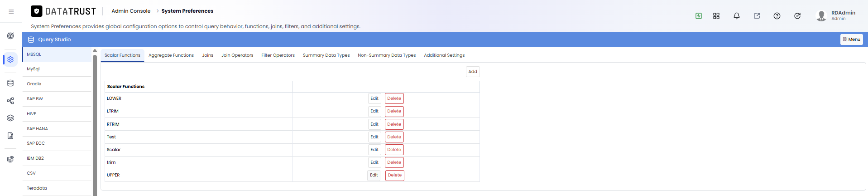
Task: Click the source list scrollbar thumb
Action: tap(95, 125)
